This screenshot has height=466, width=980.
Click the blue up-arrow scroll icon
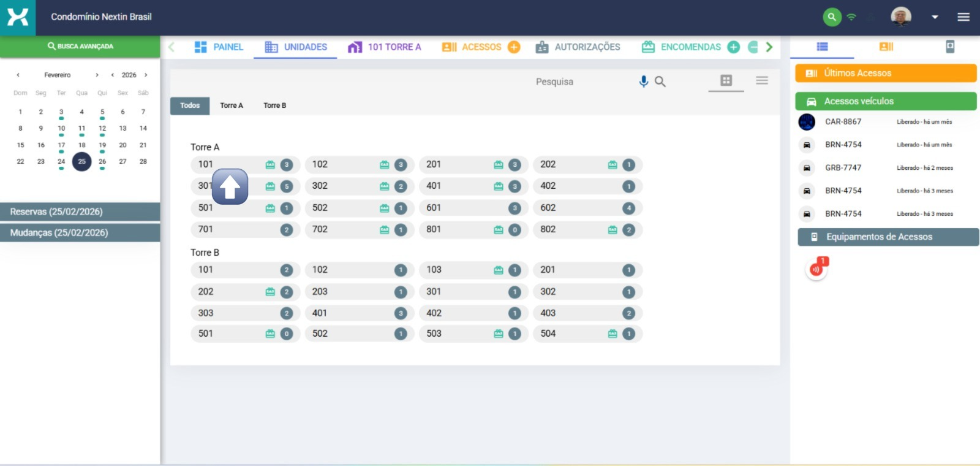[x=230, y=186]
